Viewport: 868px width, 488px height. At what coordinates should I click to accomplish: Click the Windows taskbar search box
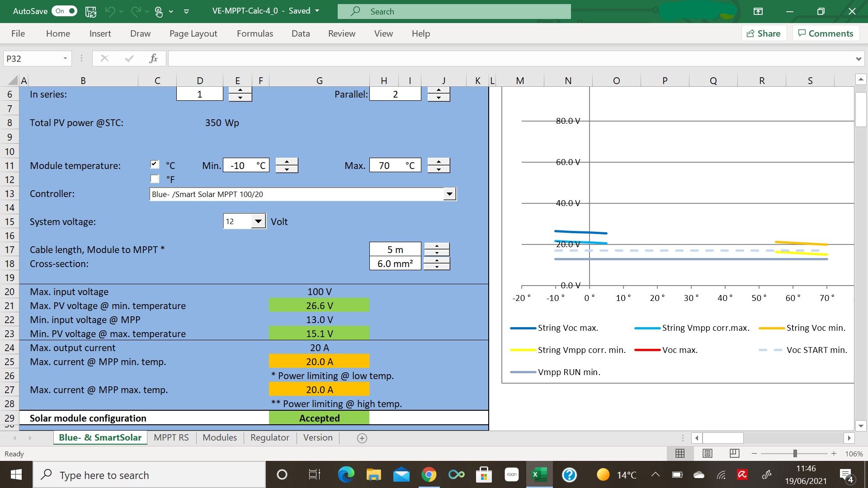[149, 475]
